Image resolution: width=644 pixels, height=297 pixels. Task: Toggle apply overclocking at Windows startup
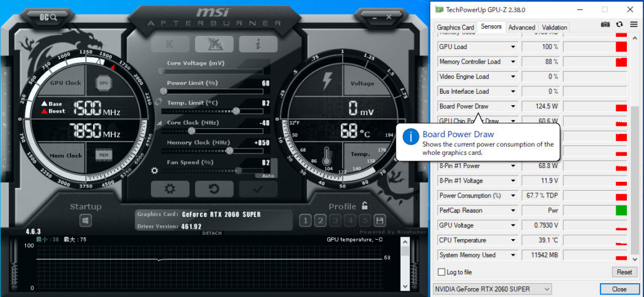[x=86, y=221]
